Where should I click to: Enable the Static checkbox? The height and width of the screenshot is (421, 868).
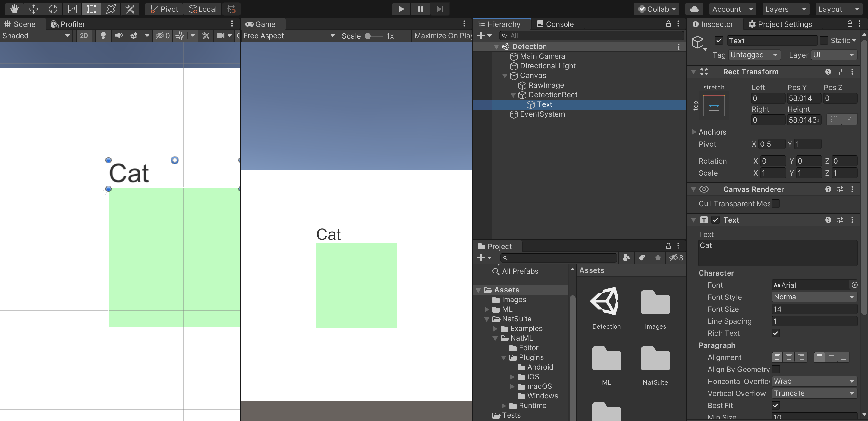(x=823, y=40)
